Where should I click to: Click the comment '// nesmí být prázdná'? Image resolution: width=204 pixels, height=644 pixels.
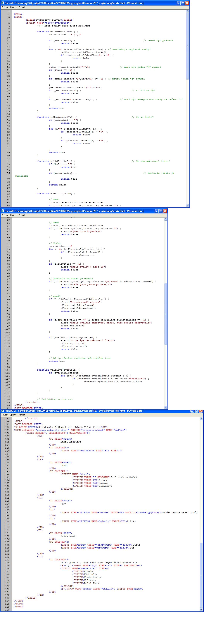(158, 40)
